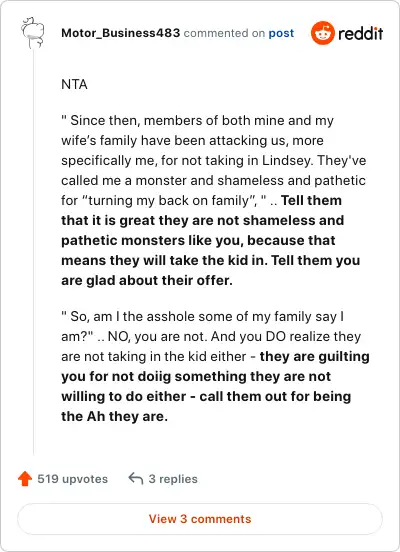Click the reddit wordmark text

(360, 33)
